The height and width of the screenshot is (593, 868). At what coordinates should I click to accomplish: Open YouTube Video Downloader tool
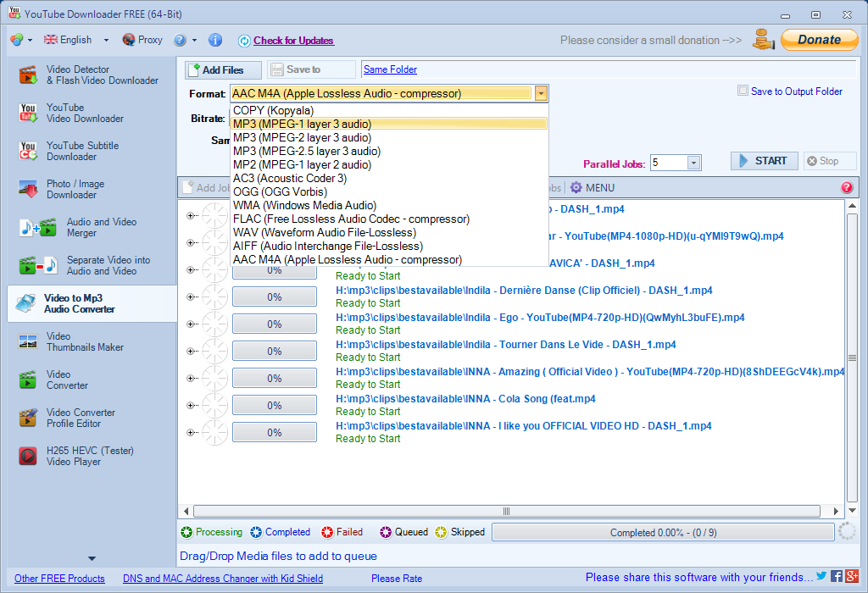click(x=72, y=113)
